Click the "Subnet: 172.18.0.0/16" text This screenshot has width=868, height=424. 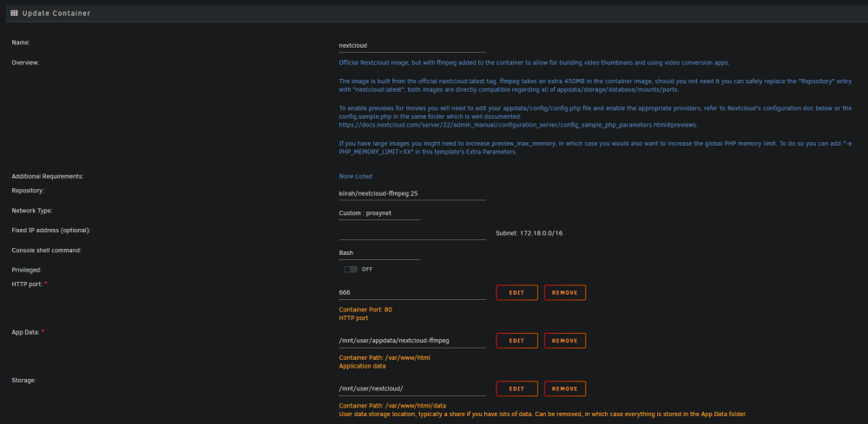(x=529, y=233)
